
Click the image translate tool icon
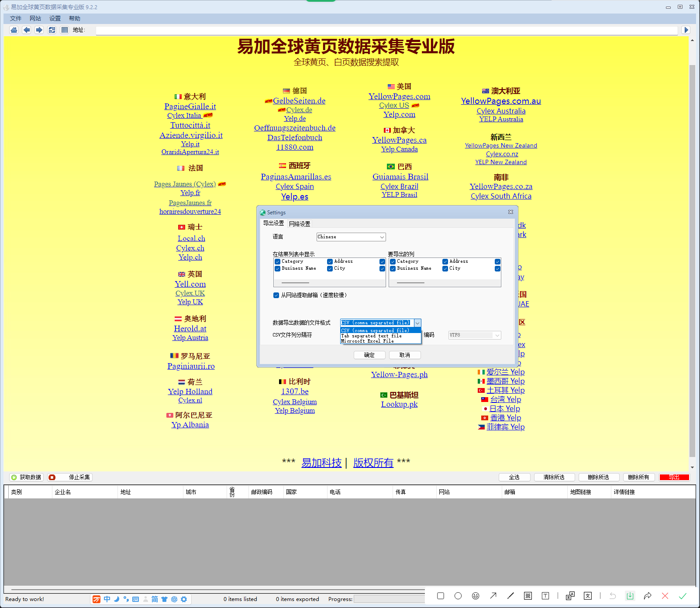[x=570, y=596]
